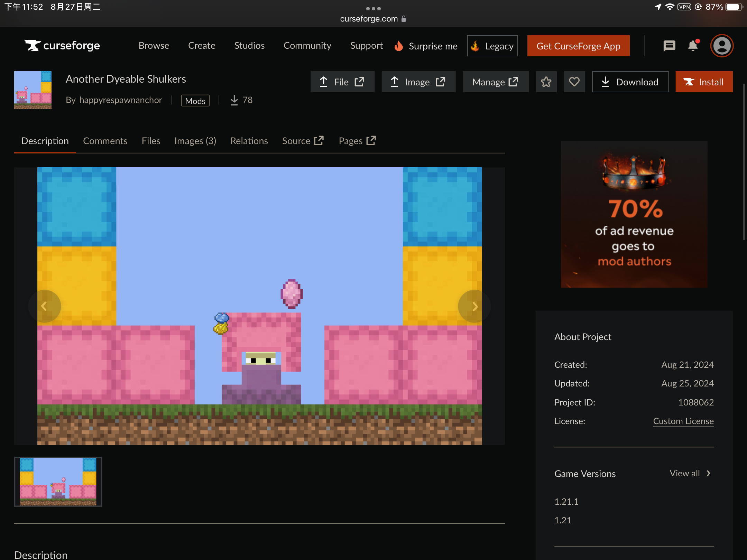747x560 pixels.
Task: Click the 70% ad revenue banner
Action: 634,214
